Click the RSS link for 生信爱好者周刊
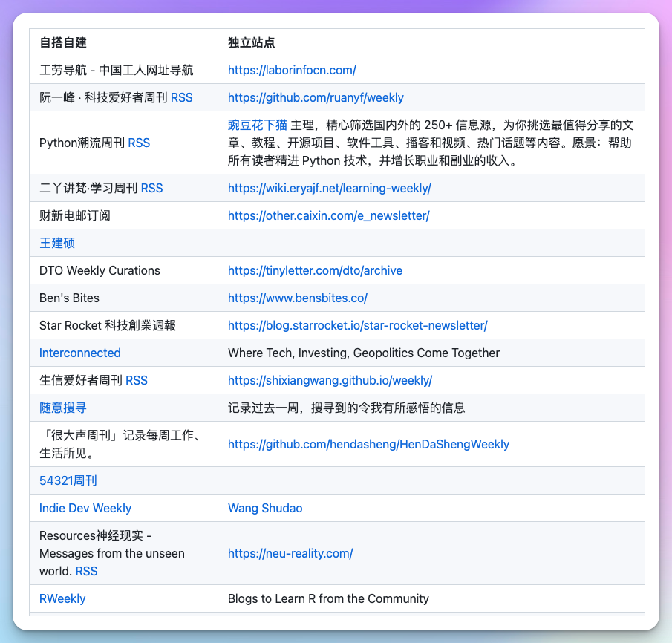 [x=137, y=380]
